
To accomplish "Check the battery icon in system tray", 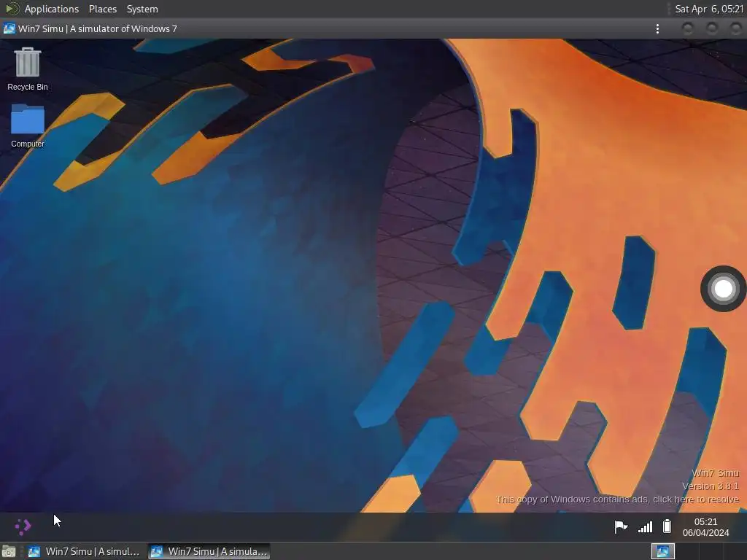I will 667,526.
